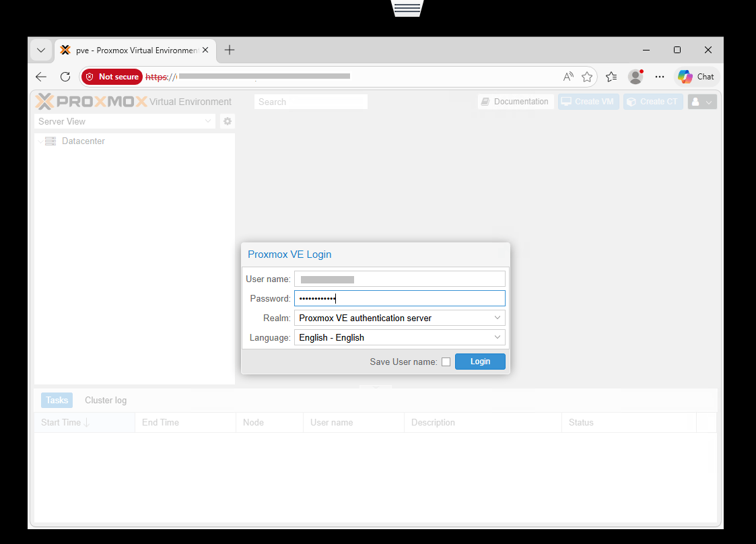Open the Documentation button

pos(516,102)
